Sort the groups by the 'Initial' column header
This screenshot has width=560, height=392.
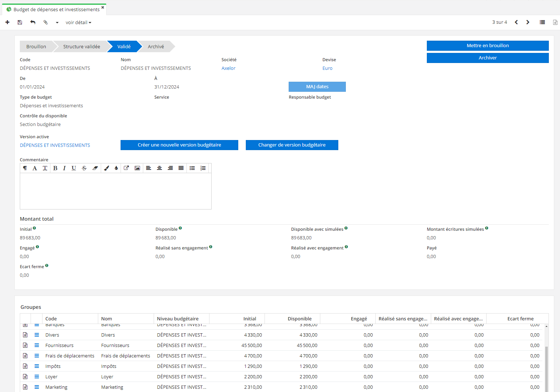(237, 319)
